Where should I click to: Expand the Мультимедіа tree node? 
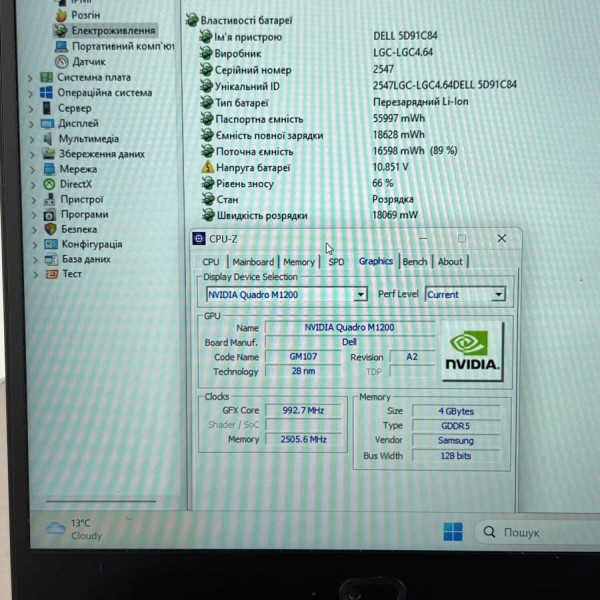pyautogui.click(x=32, y=140)
